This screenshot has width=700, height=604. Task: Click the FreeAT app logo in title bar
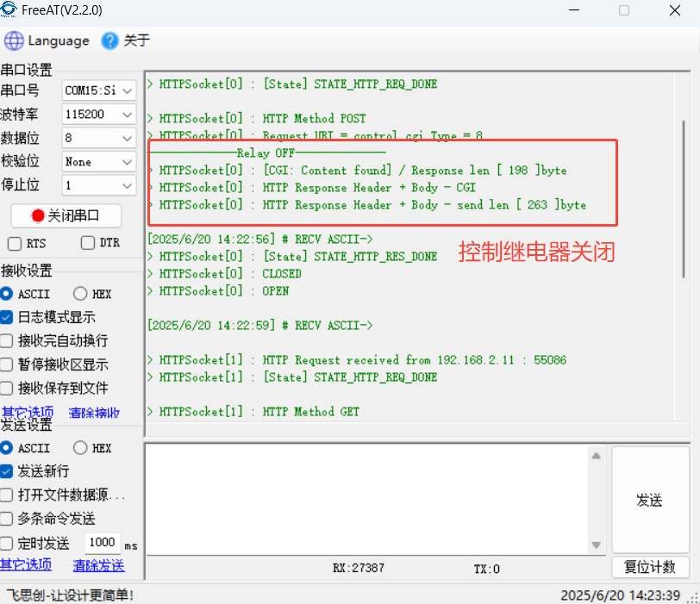(x=9, y=10)
